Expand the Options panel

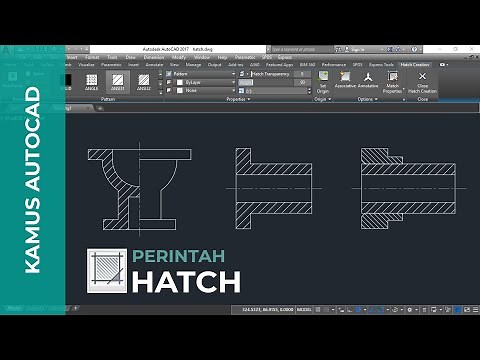coord(367,99)
